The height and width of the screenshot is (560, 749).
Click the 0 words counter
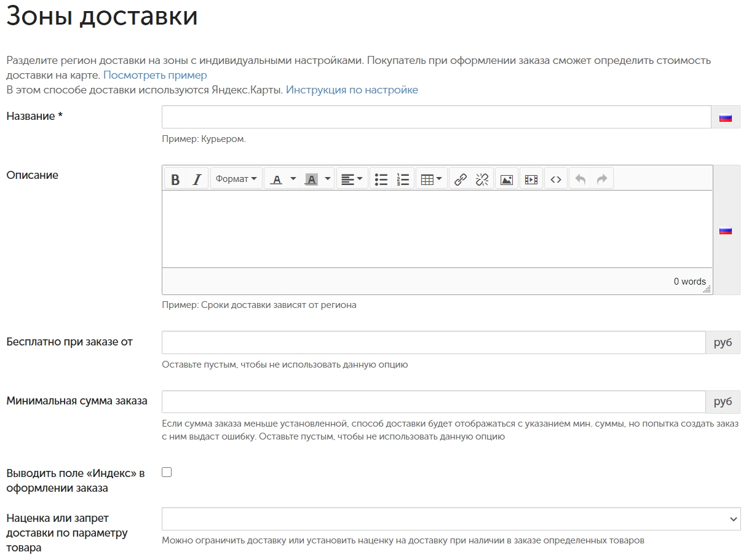[689, 282]
